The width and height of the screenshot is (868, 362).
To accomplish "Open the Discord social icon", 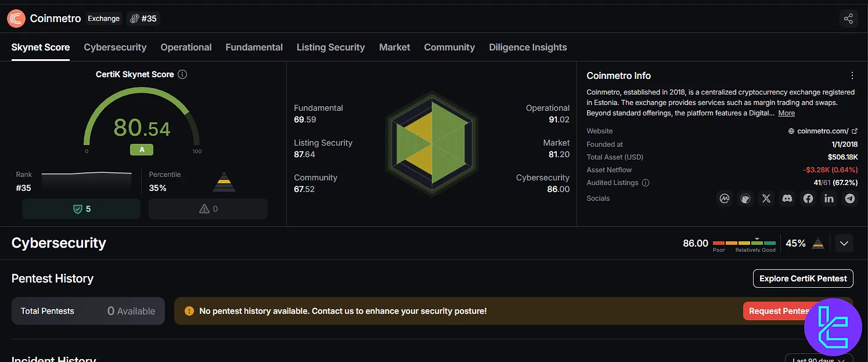I will pos(787,198).
